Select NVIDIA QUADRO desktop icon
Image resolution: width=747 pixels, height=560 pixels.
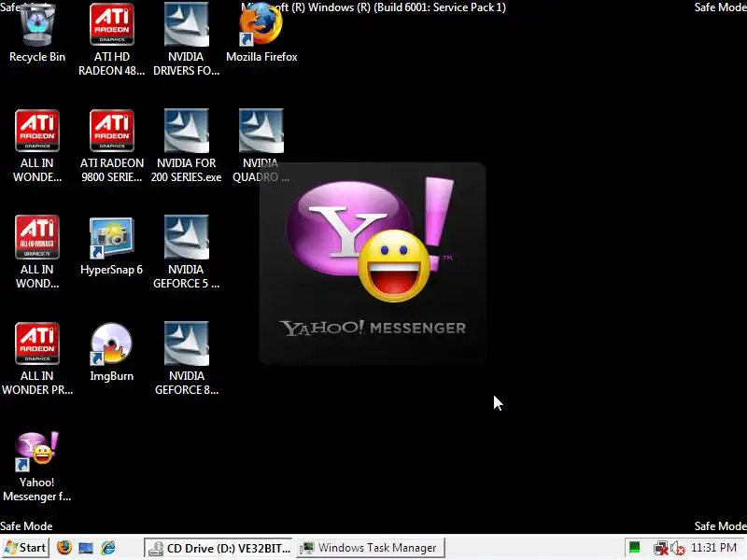click(x=261, y=146)
